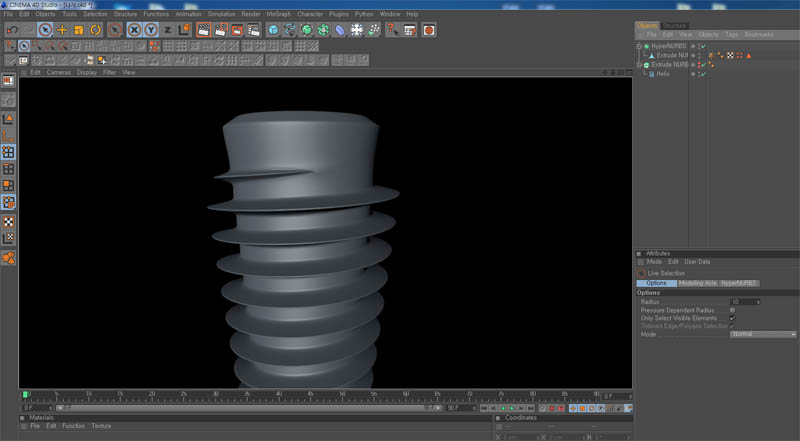Open the Modeling Axis tab

click(697, 283)
